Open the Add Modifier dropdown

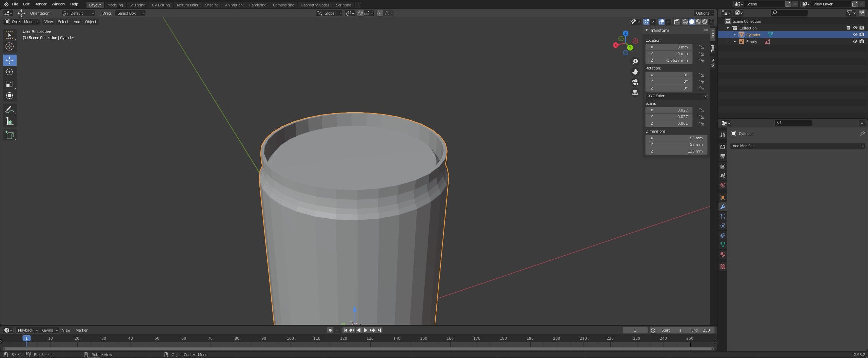[798, 146]
